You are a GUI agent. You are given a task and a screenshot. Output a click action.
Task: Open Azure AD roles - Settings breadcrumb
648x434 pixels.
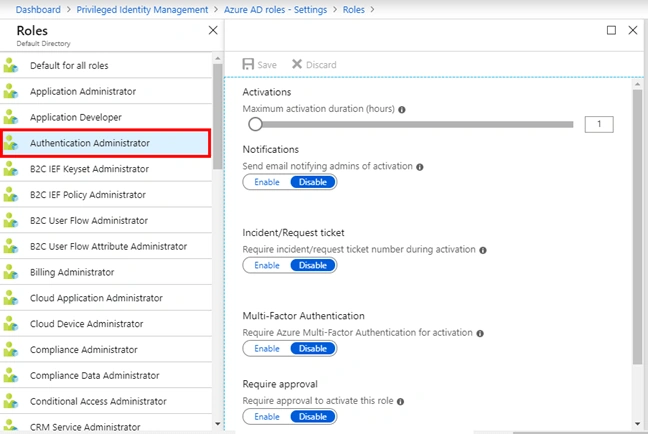275,10
